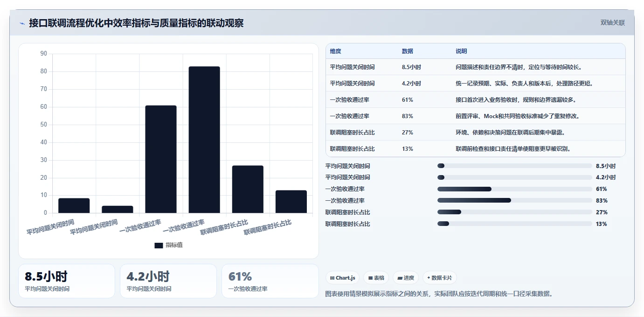Select the 61% cell in the table

(407, 100)
